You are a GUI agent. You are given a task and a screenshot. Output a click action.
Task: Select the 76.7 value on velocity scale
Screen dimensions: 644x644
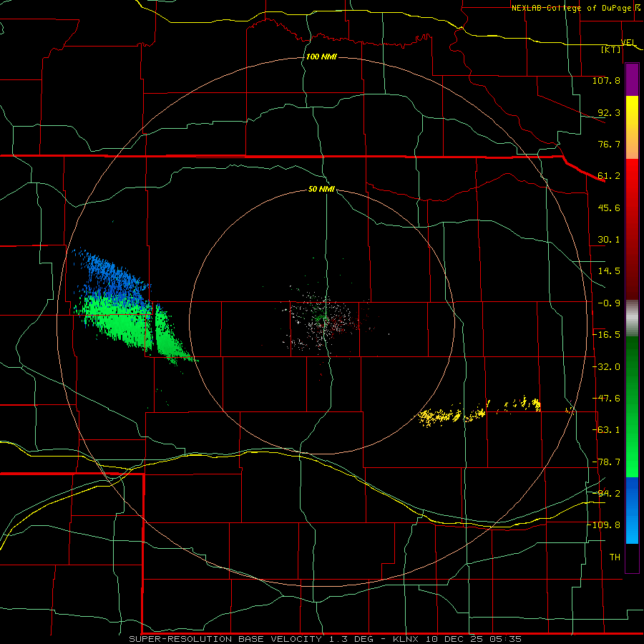[x=609, y=144]
